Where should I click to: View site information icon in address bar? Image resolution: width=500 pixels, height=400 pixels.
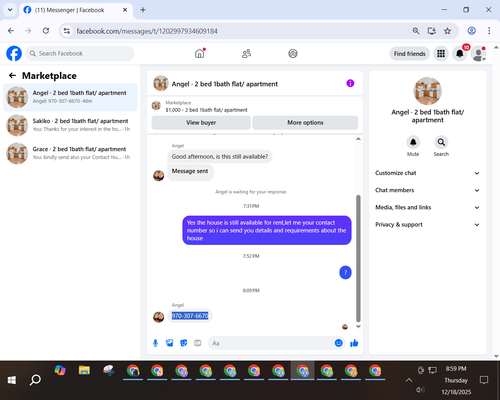(x=67, y=31)
